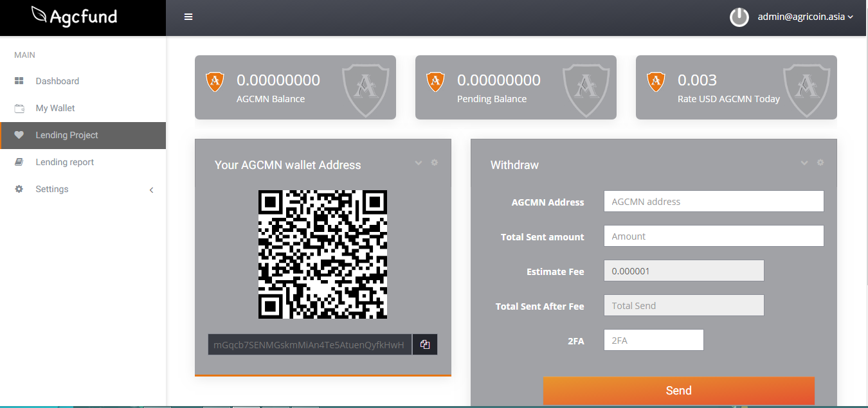Focus the Total Sent amount field
868x408 pixels.
(714, 236)
